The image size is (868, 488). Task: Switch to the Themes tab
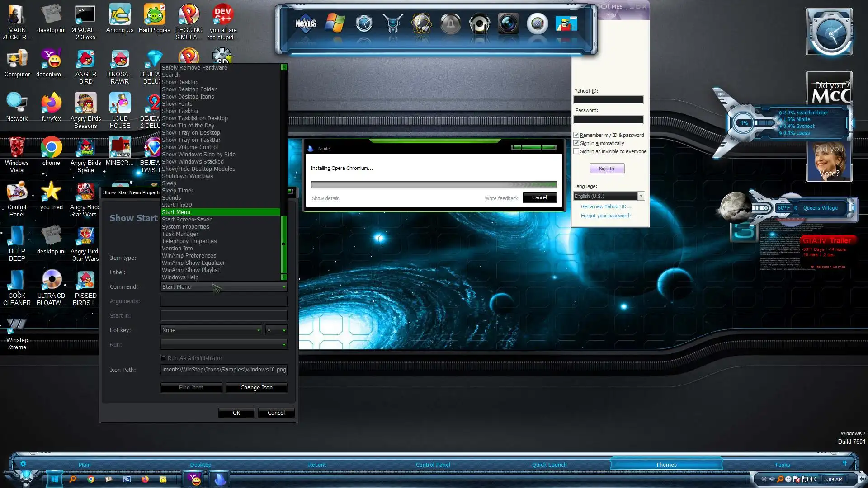[666, 465]
